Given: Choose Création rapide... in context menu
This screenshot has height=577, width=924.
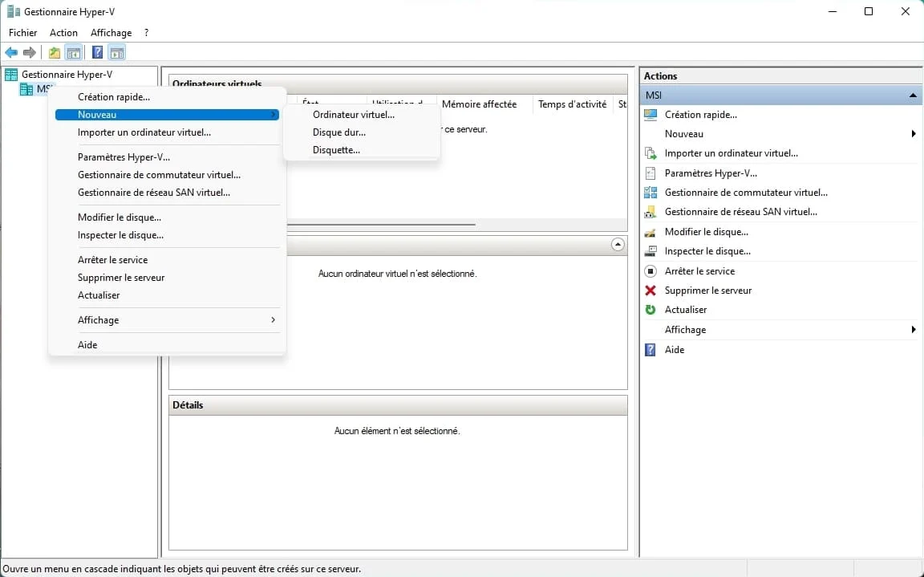Looking at the screenshot, I should 168,96.
